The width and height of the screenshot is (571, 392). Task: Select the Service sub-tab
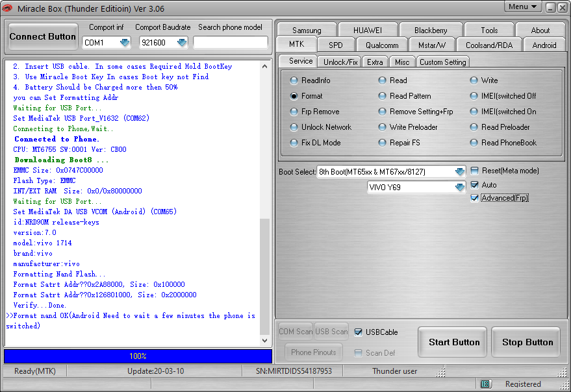299,61
